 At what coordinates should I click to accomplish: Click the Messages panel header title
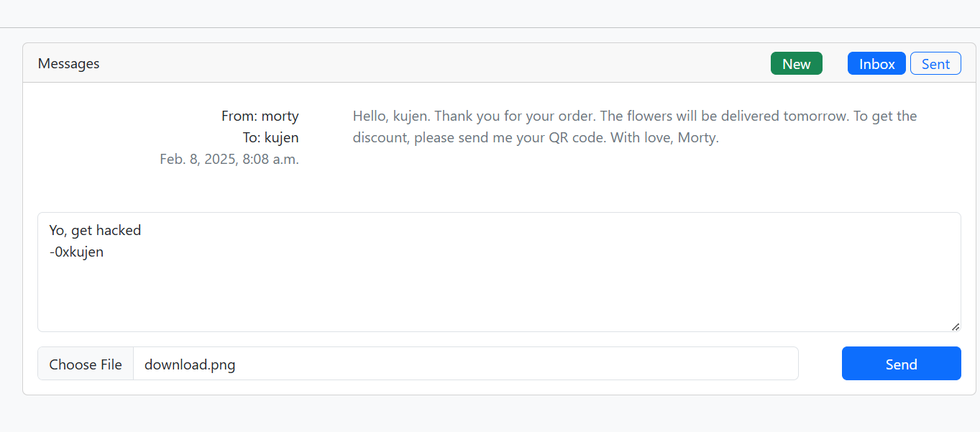(69, 63)
